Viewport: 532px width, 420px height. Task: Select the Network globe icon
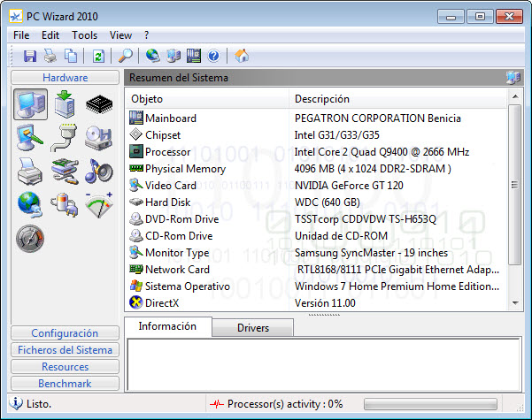point(30,205)
